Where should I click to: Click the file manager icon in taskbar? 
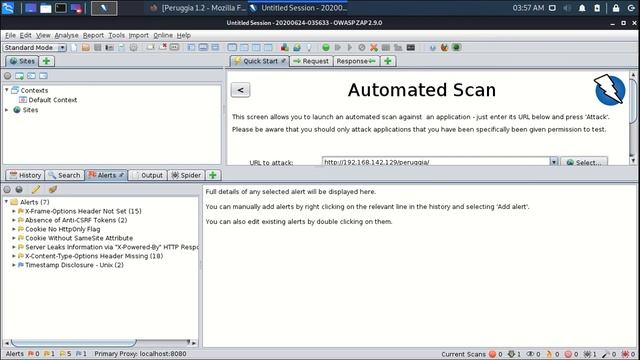pos(46,8)
